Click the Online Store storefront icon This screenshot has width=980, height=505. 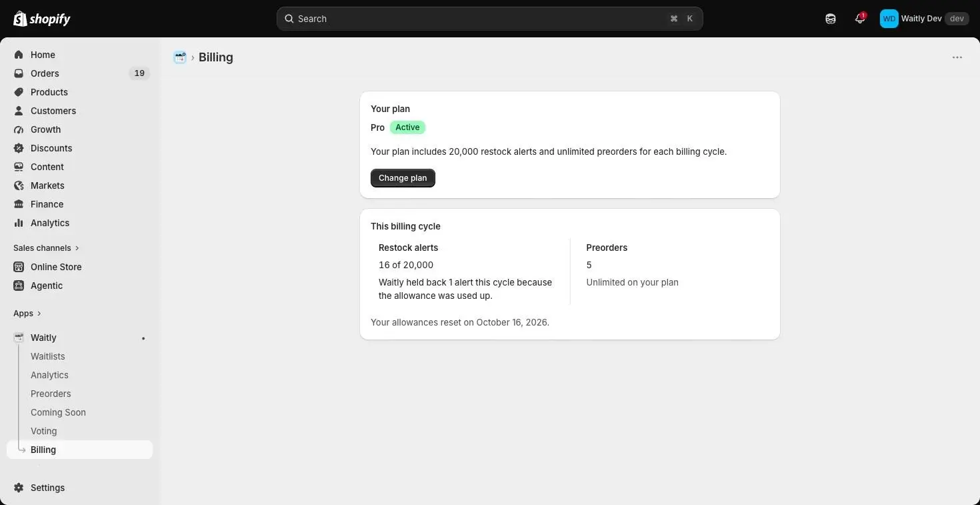[x=19, y=267]
